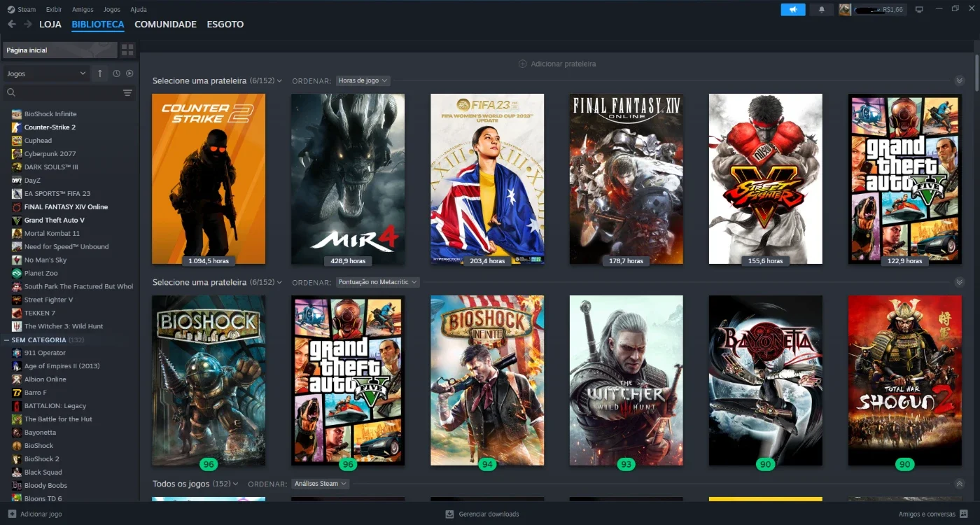Switch to Big Picture display icon
The width and height of the screenshot is (980, 525).
coord(919,9)
